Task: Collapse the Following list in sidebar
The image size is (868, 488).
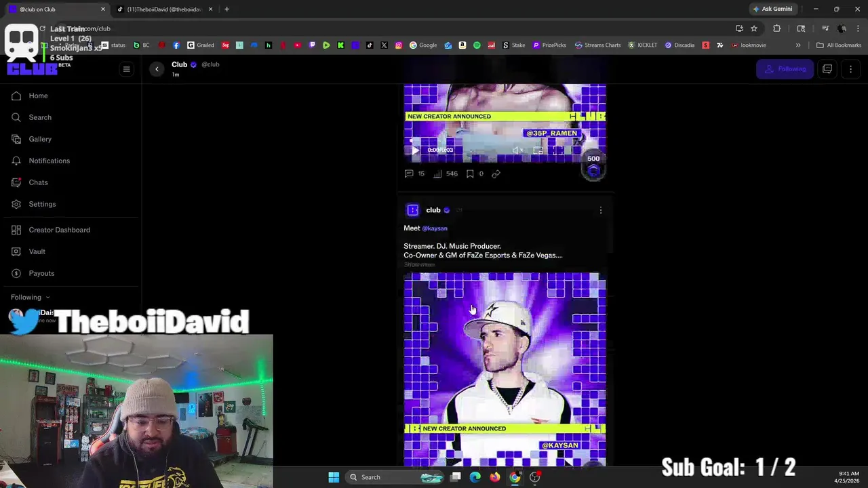Action: coord(30,297)
